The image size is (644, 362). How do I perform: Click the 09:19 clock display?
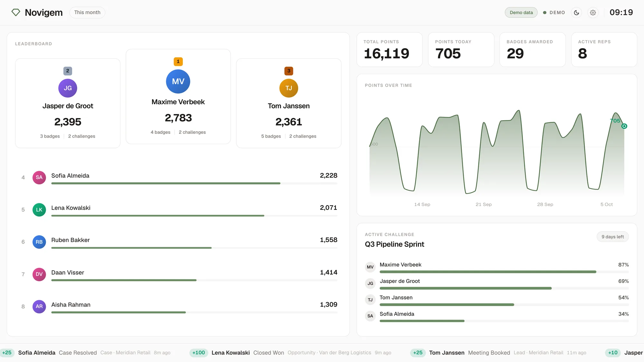coord(621,13)
